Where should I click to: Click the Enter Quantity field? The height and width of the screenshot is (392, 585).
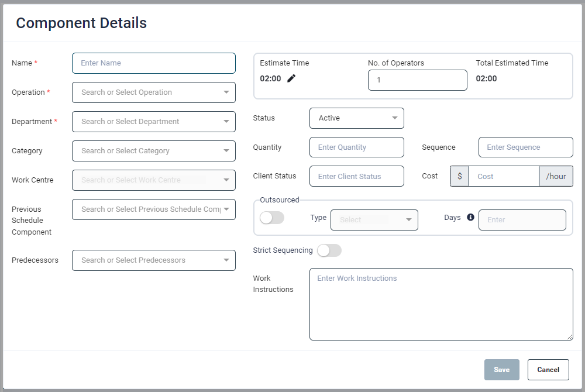pyautogui.click(x=356, y=147)
